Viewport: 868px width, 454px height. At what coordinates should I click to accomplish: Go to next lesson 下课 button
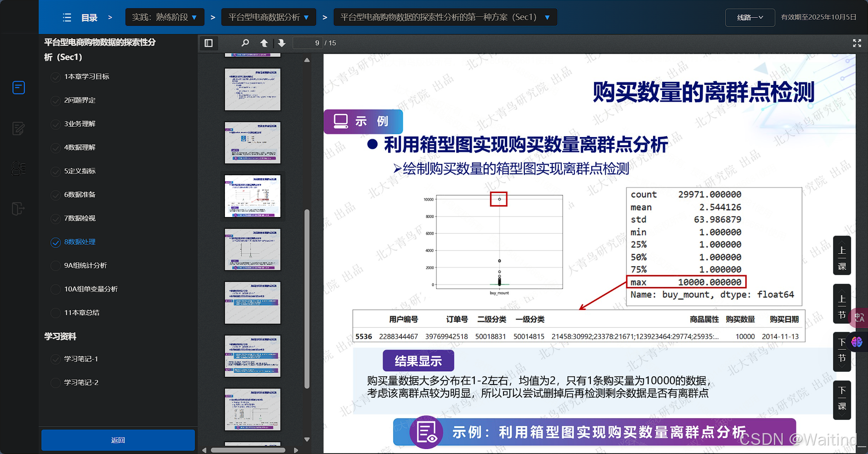pos(842,400)
